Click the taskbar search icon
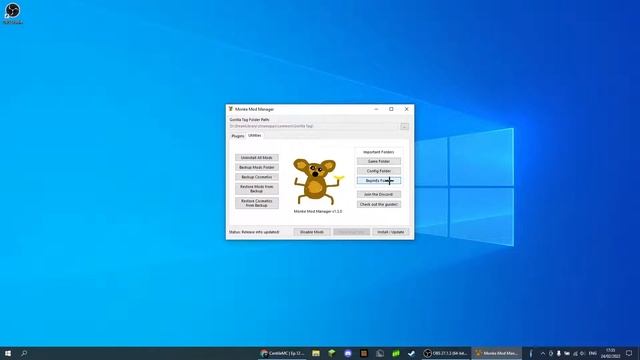Screen dimensions: 640x360 pos(24,353)
